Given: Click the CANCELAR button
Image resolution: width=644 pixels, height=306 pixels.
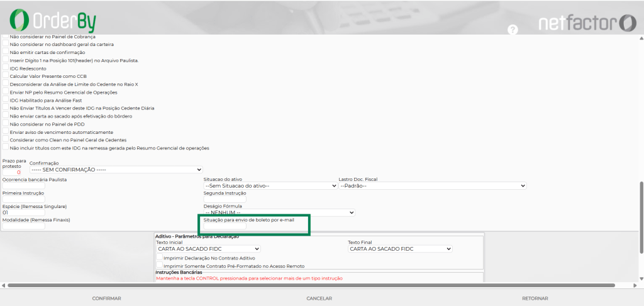Looking at the screenshot, I should coord(319,298).
